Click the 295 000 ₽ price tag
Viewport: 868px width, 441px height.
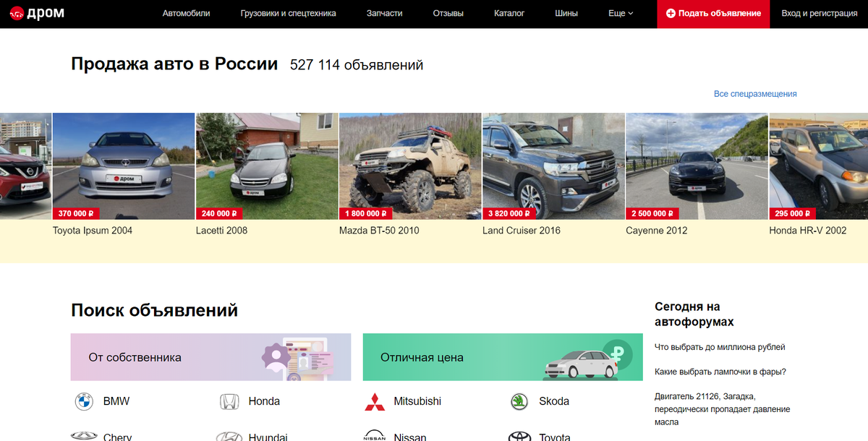(792, 213)
